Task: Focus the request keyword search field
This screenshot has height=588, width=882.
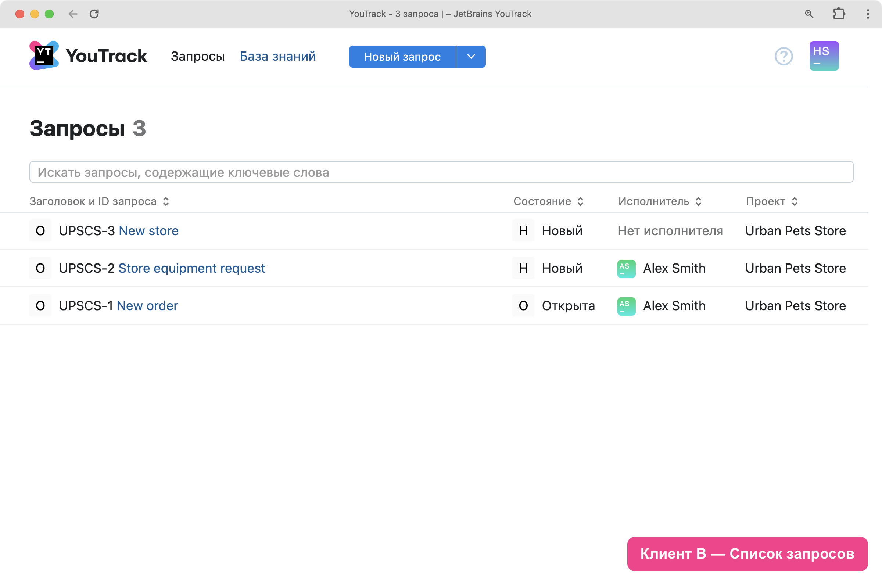Action: coord(441,172)
